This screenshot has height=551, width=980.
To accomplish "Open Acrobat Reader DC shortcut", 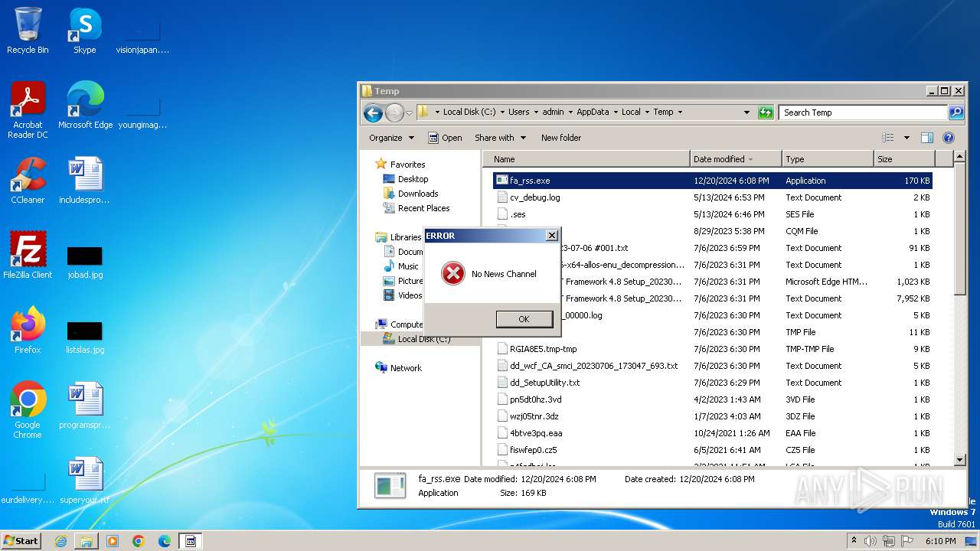I will [x=28, y=110].
